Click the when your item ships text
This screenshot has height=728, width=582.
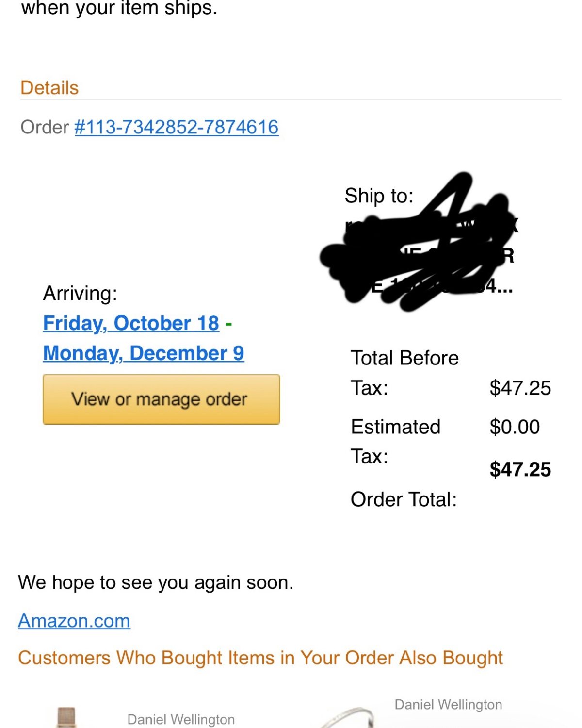tap(119, 8)
